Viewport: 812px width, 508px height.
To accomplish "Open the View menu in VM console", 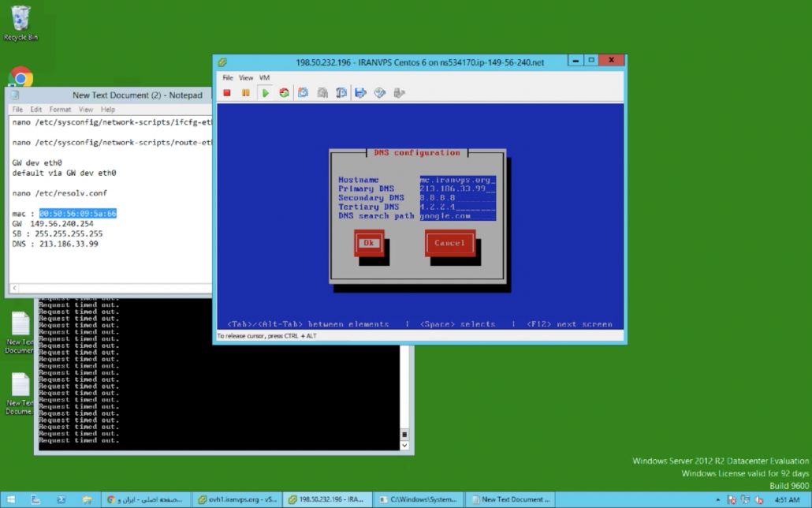I will [246, 78].
